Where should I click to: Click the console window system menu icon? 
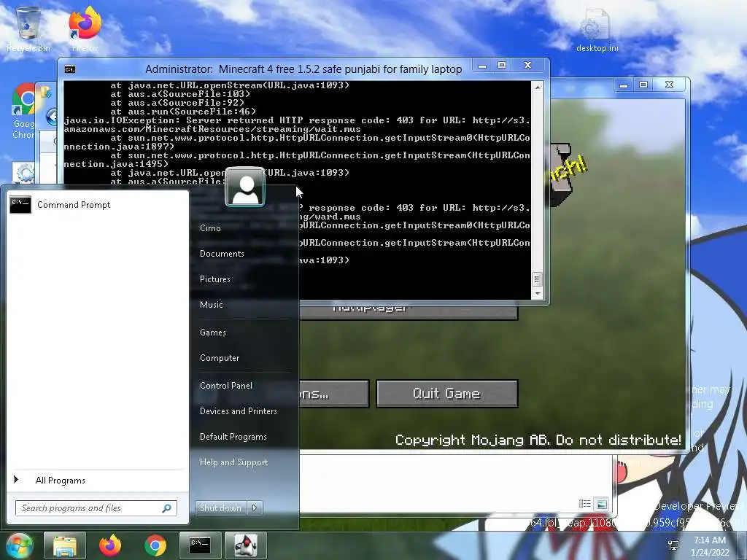70,69
